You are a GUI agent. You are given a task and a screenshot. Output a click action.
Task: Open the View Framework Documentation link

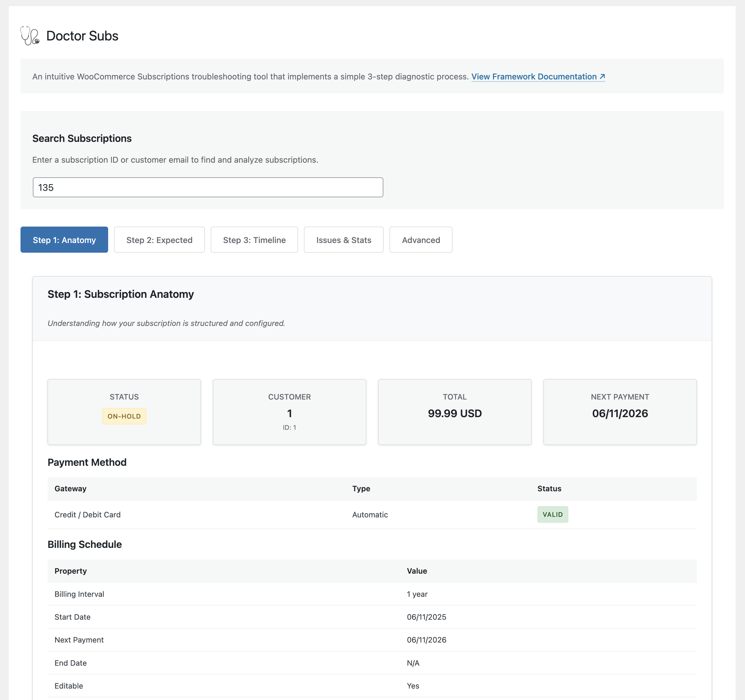(x=538, y=77)
